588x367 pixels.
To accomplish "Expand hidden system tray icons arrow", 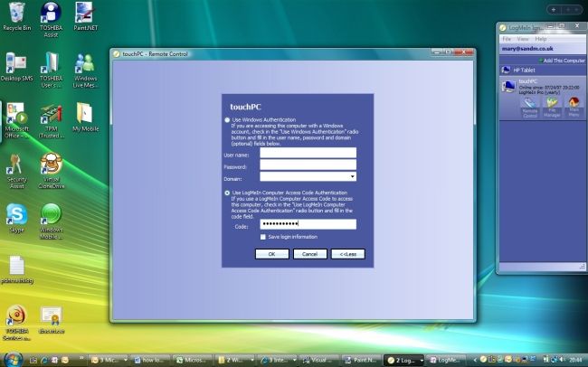I will pos(475,360).
